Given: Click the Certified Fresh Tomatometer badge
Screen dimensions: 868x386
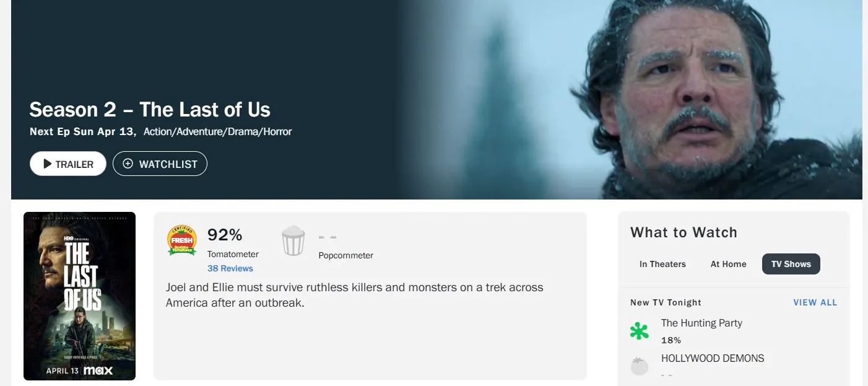Looking at the screenshot, I should coord(182,240).
